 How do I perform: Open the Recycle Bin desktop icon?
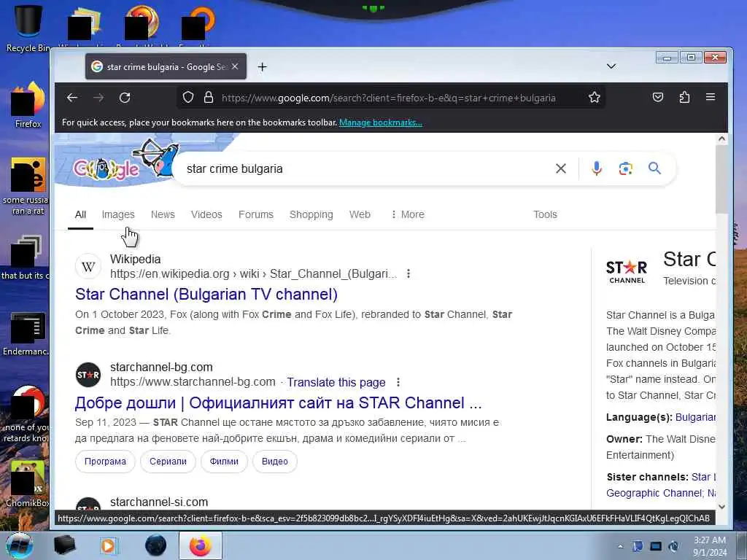click(28, 28)
